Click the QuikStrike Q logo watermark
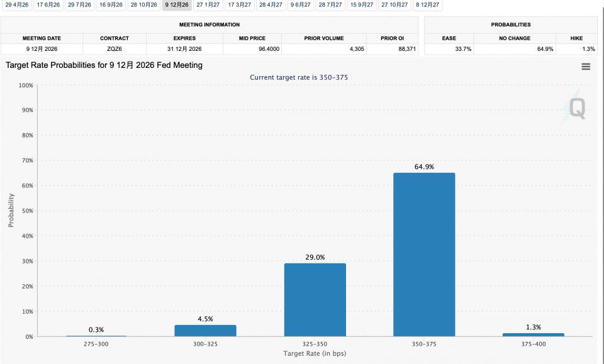This screenshot has height=364, width=604. (x=576, y=108)
